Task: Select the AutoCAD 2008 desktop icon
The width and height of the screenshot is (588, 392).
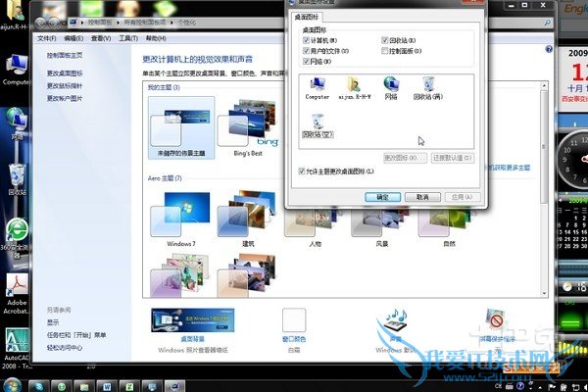Action: (x=17, y=349)
